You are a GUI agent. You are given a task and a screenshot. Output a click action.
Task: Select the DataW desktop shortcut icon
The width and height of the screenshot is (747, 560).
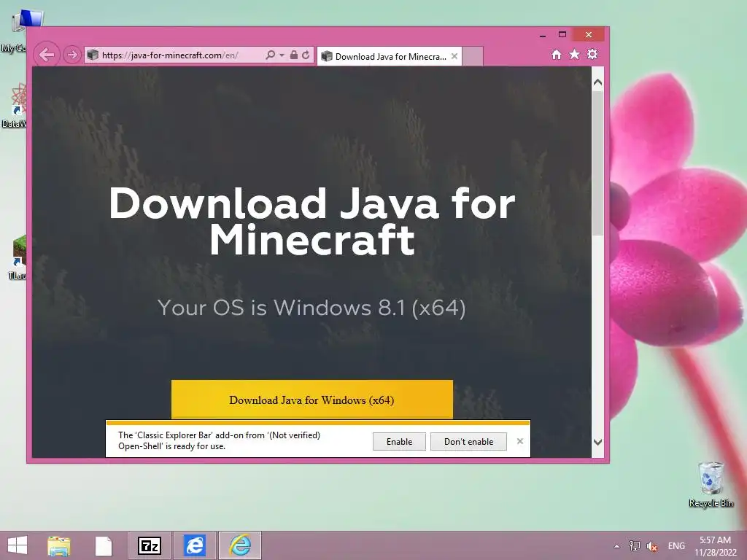pos(16,105)
